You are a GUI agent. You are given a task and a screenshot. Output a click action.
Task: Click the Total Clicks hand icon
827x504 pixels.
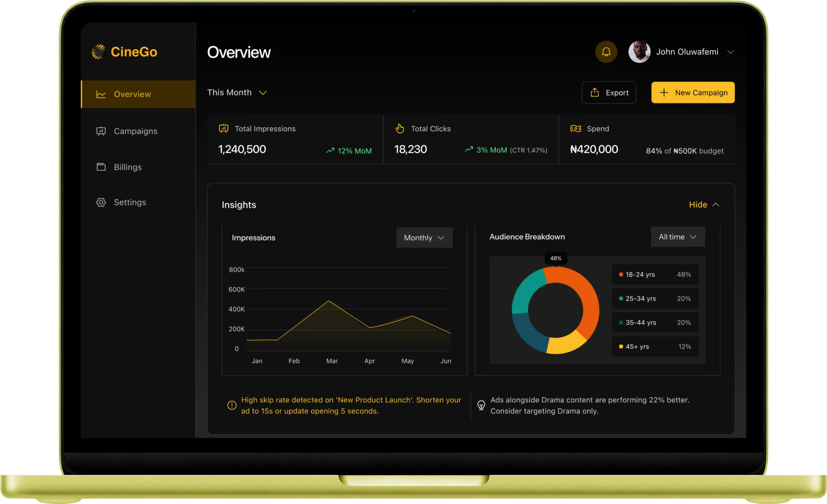[x=400, y=128]
